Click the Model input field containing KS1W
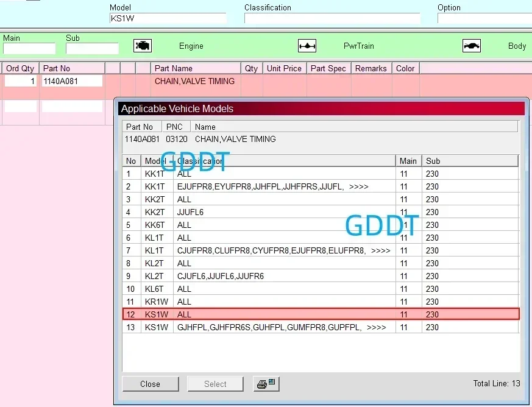532x407 pixels. (x=168, y=18)
